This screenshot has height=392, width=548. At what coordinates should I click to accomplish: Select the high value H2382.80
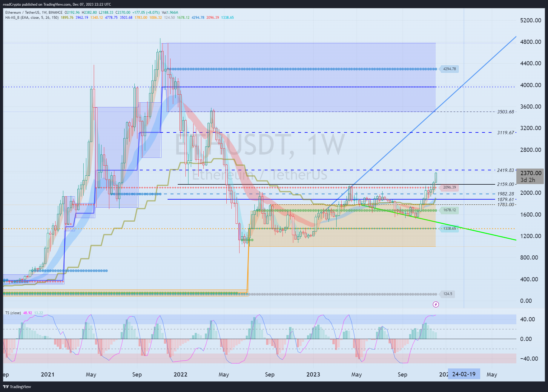89,13
